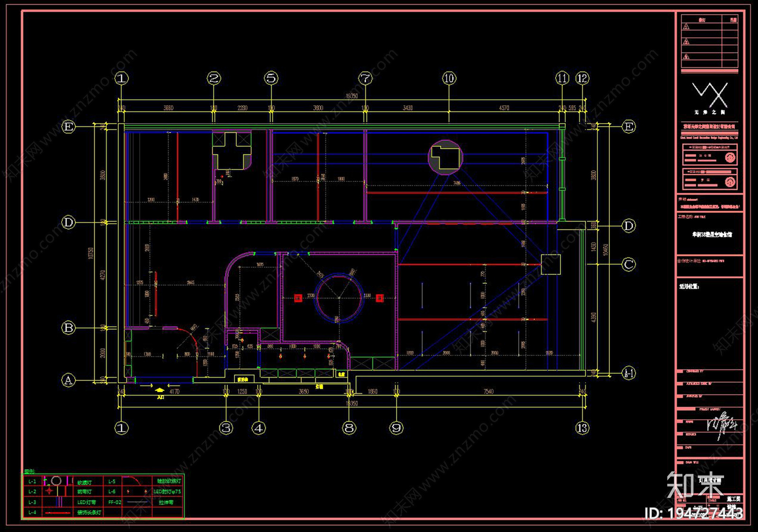Image resolution: width=758 pixels, height=532 pixels.
Task: Click axis bubble A on left side
Action: point(69,380)
